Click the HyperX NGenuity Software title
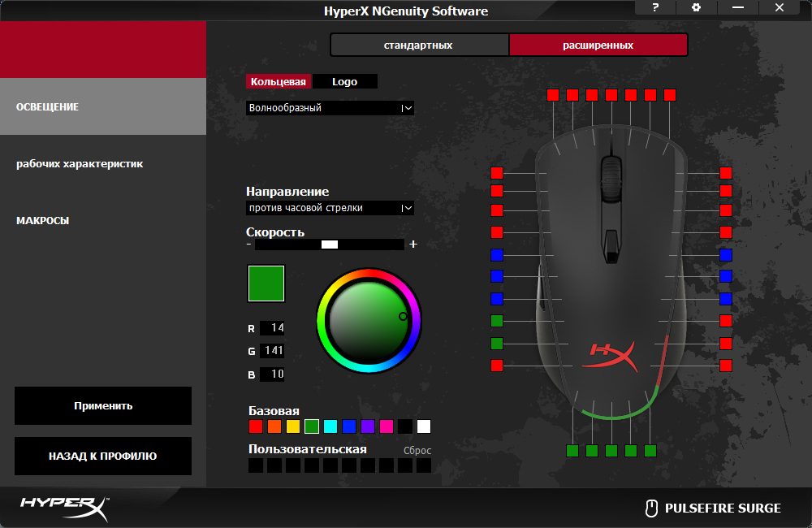This screenshot has width=812, height=528. point(406,11)
